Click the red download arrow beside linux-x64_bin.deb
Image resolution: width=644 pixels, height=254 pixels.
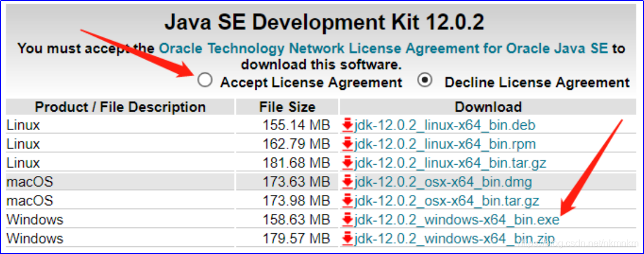point(347,125)
